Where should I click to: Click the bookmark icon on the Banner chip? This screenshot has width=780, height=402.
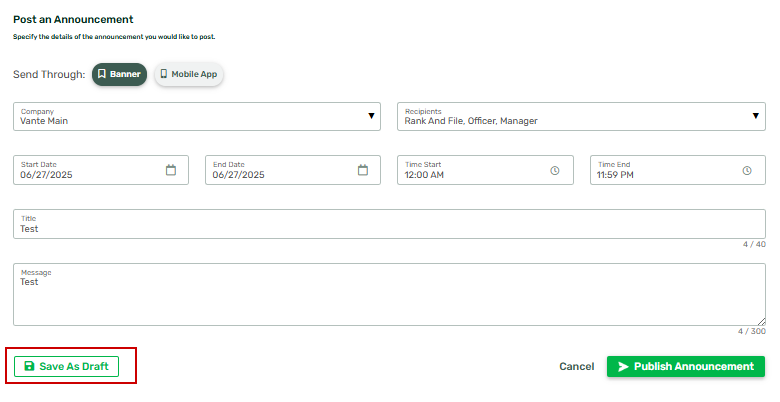101,74
